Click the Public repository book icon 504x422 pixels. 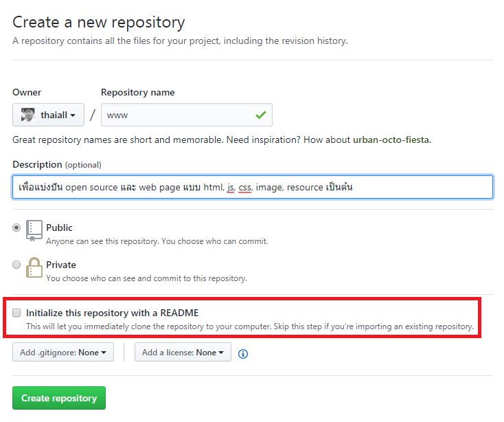click(34, 231)
